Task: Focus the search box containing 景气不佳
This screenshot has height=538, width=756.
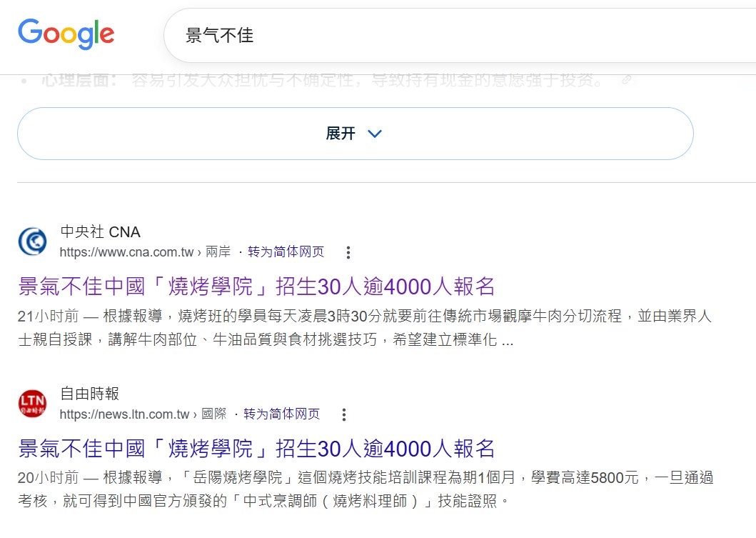Action: [460, 35]
